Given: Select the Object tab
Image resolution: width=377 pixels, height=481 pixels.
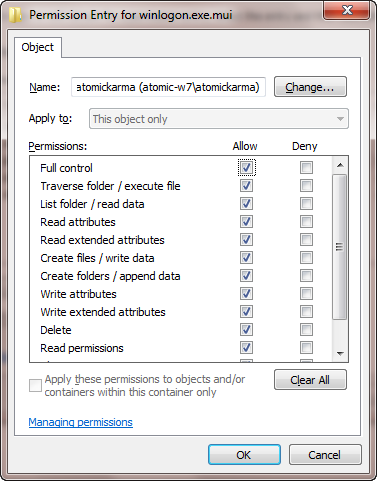Looking at the screenshot, I should tap(37, 47).
